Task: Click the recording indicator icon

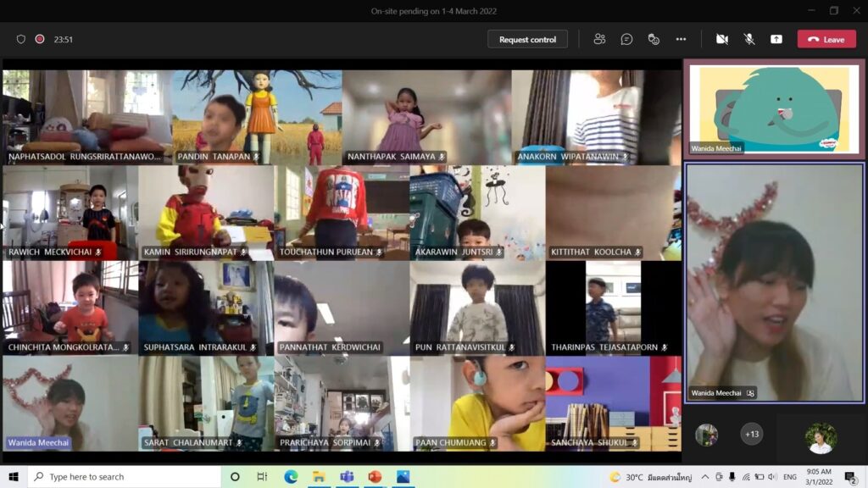Action: point(40,39)
